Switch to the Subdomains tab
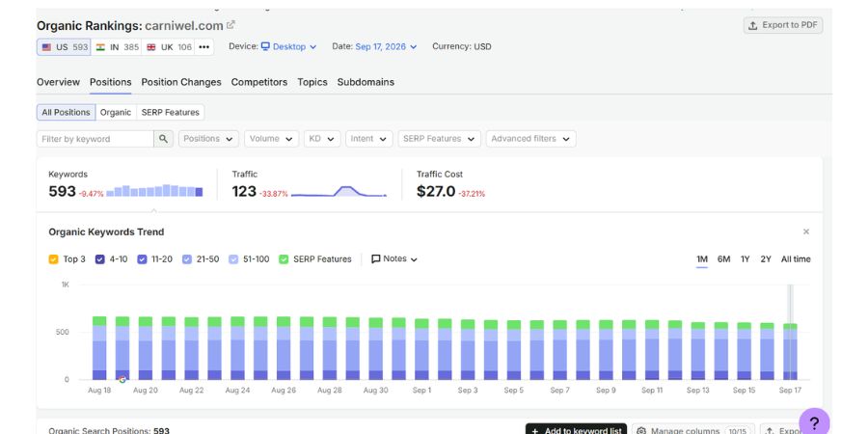 (x=366, y=82)
